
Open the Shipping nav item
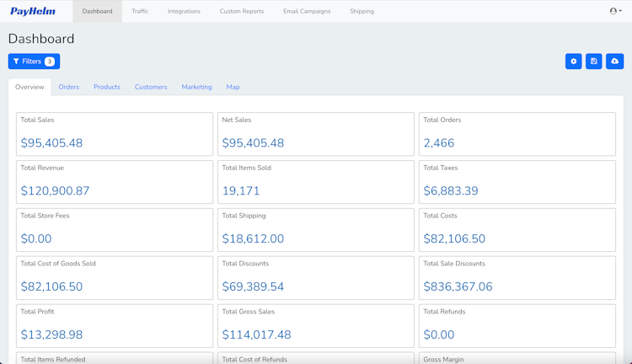pyautogui.click(x=362, y=12)
